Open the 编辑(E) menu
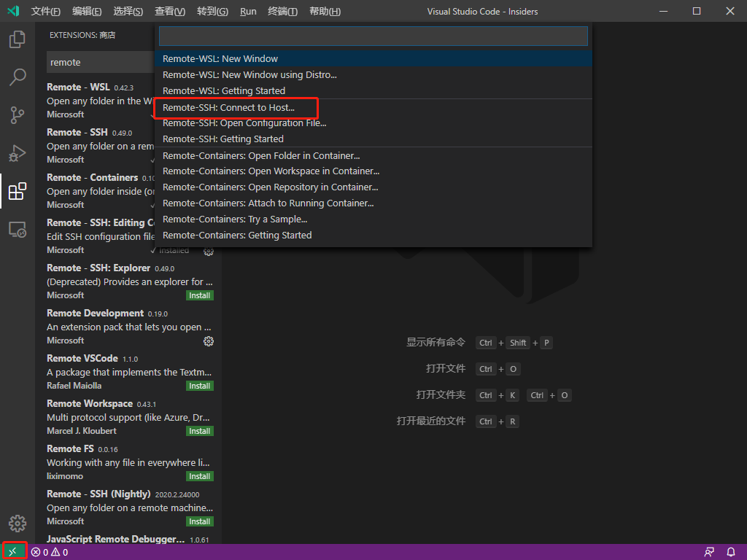Image resolution: width=747 pixels, height=560 pixels. tap(87, 12)
